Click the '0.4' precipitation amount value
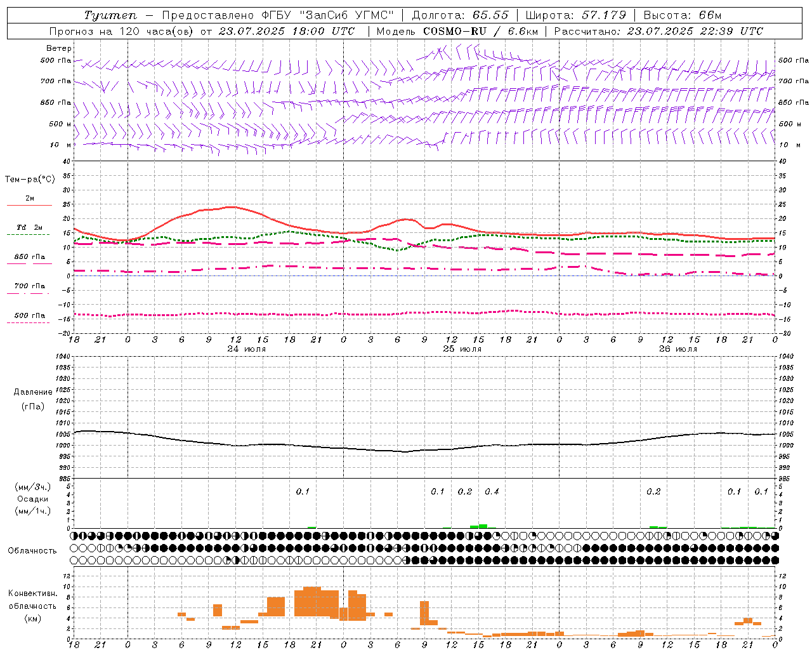This screenshot has height=650, width=812. pos(492,491)
